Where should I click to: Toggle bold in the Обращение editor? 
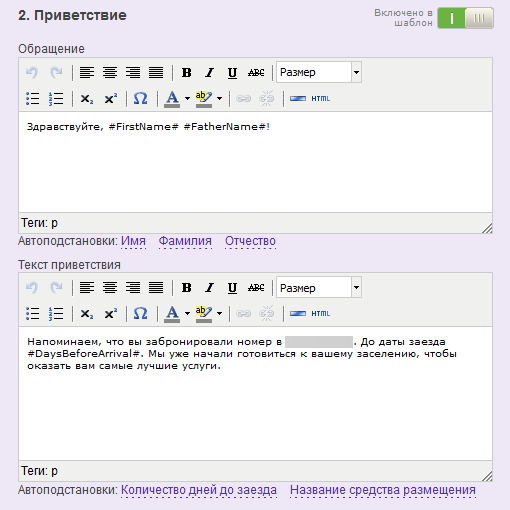[187, 72]
